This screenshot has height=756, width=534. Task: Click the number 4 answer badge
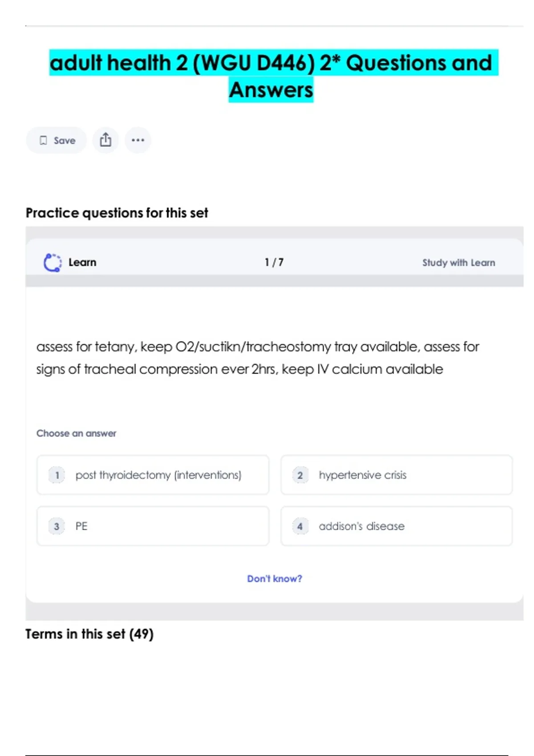coord(300,526)
